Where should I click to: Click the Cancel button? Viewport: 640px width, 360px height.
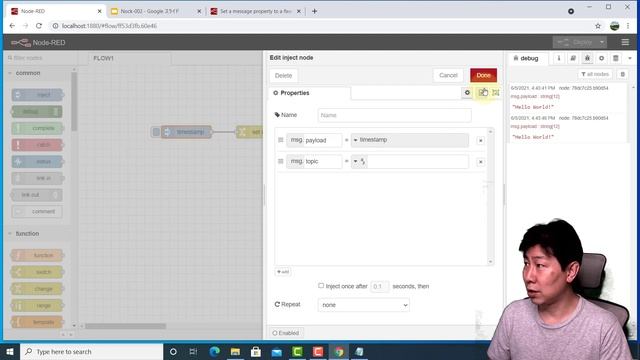pos(448,75)
